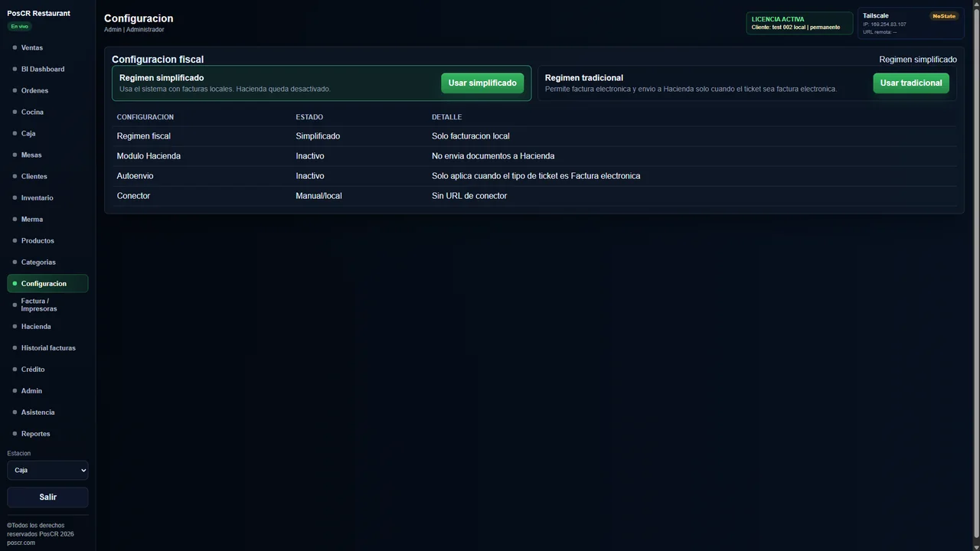Click the Inactivo status for Modulo Hacienda
980x551 pixels.
pyautogui.click(x=310, y=156)
